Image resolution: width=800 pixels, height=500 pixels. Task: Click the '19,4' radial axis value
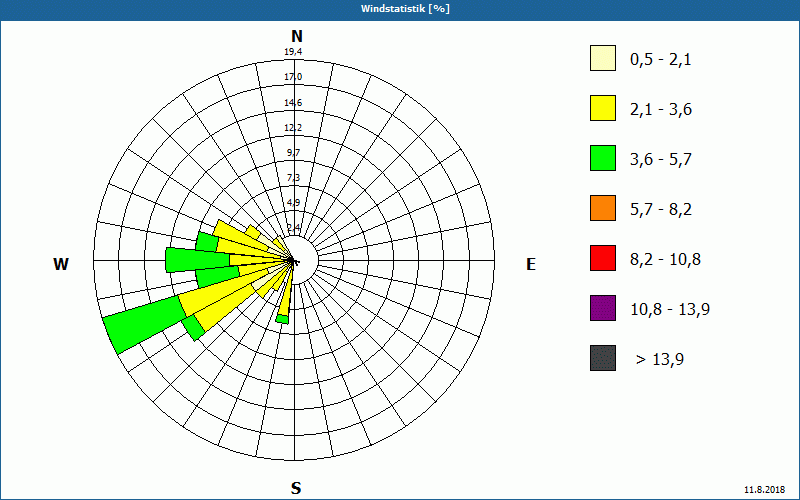(x=293, y=52)
